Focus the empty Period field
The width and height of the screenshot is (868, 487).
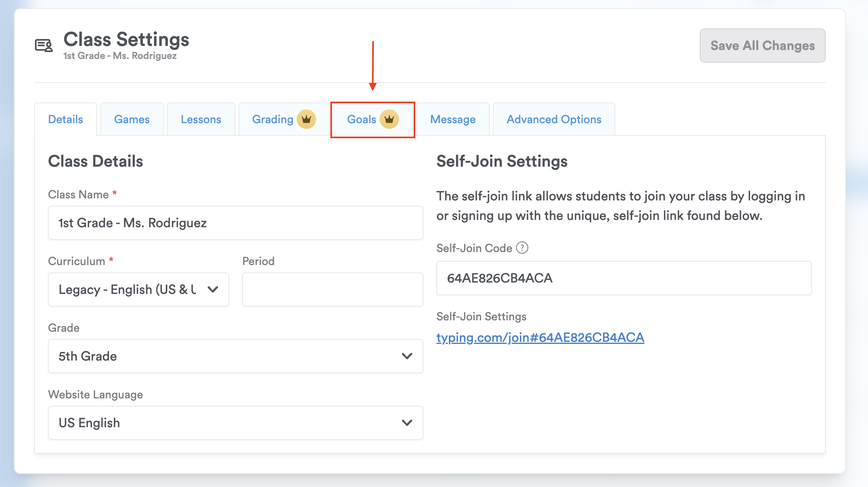click(x=332, y=289)
